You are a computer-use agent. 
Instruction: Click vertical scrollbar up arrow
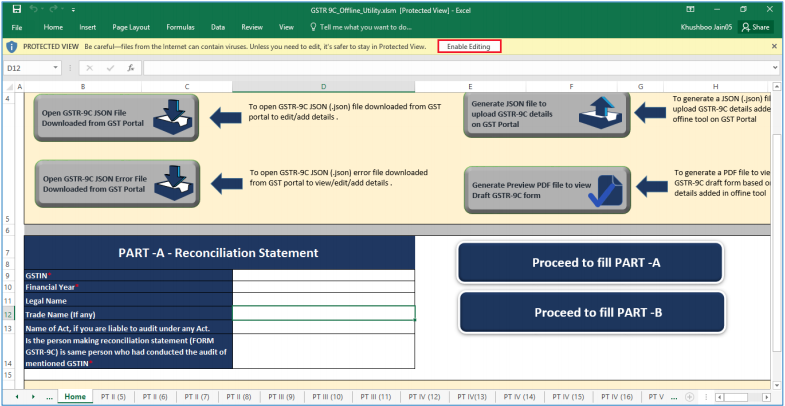pos(776,87)
